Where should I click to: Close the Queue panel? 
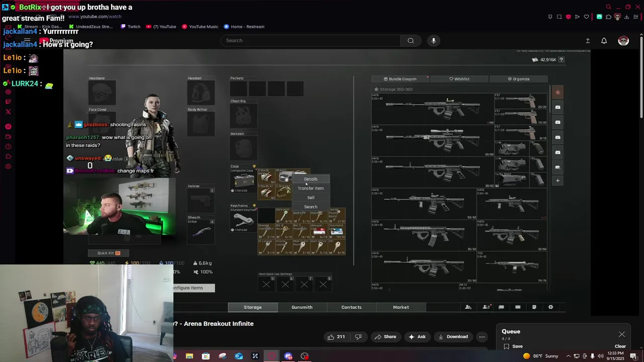point(622,334)
